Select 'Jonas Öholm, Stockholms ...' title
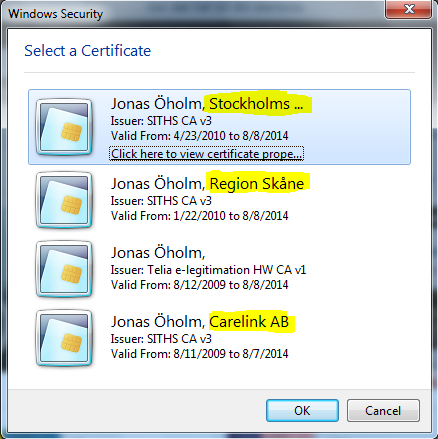Image resolution: width=438 pixels, height=439 pixels. point(207,104)
